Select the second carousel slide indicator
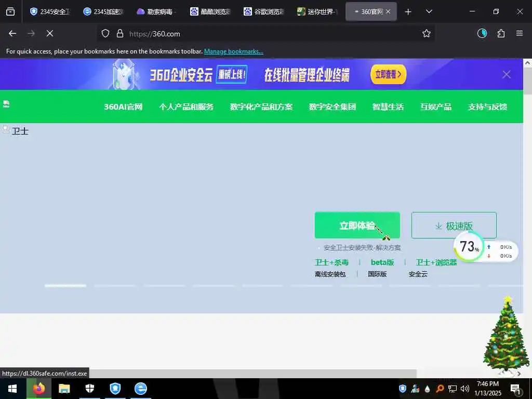This screenshot has height=399, width=532. tap(115, 286)
